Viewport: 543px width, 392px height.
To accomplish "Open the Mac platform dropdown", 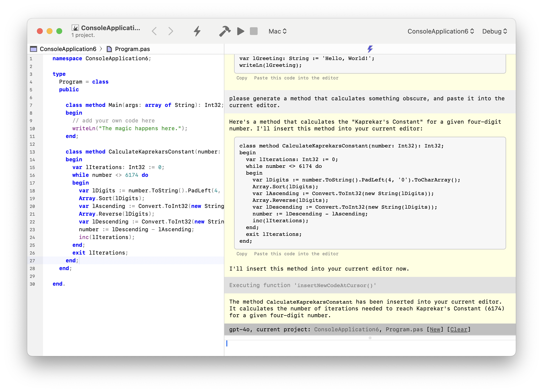I will coord(278,31).
